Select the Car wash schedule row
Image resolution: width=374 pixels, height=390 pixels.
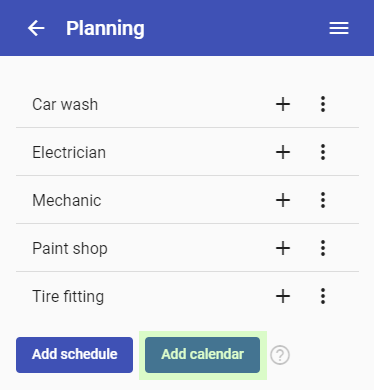[x=187, y=104]
